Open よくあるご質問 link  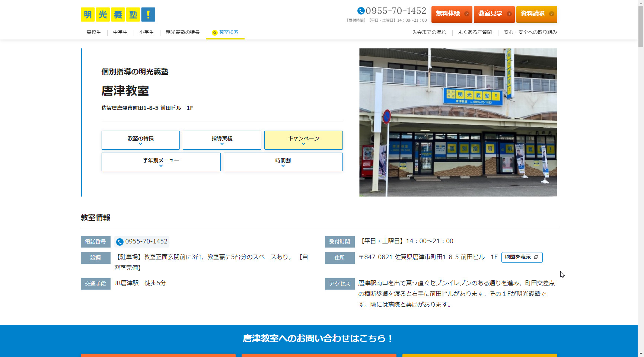click(475, 32)
